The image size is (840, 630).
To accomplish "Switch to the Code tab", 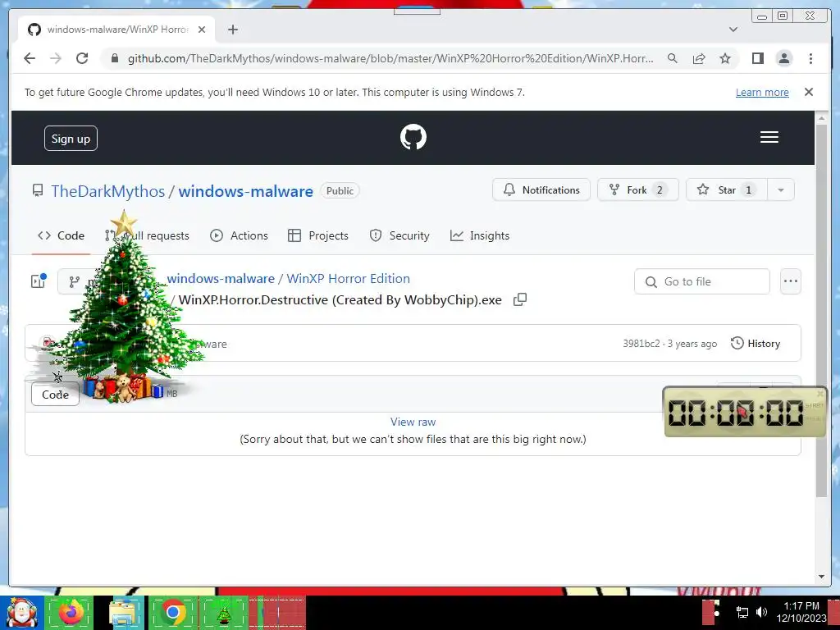I will click(61, 235).
